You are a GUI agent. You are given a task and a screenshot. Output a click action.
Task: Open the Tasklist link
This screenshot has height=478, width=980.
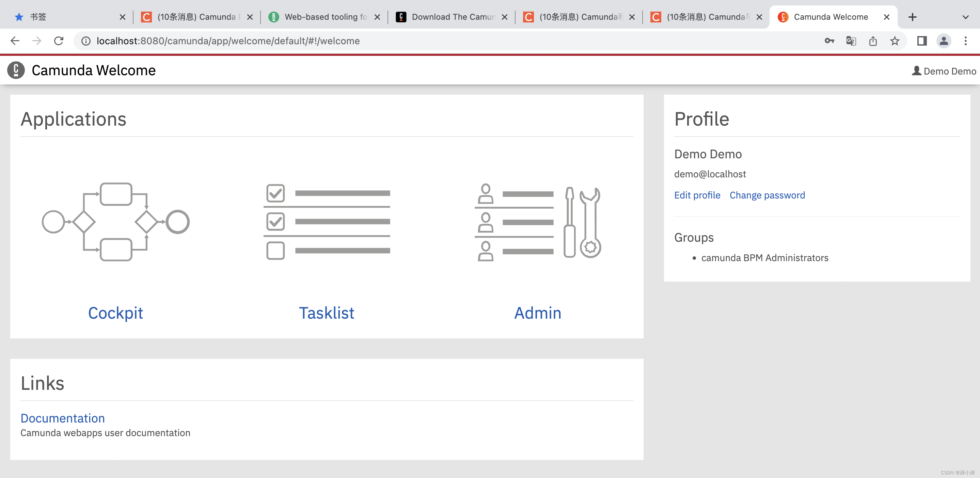[x=327, y=313]
